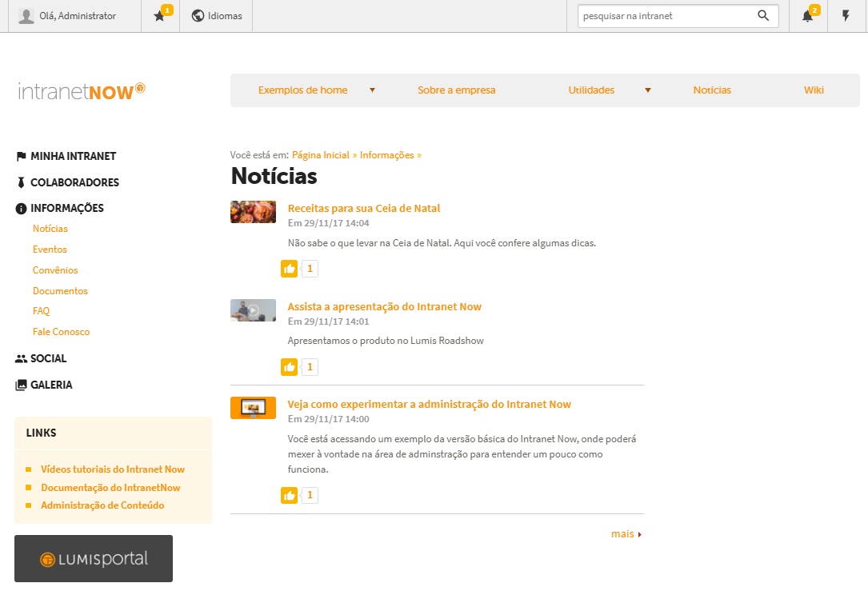Image resolution: width=868 pixels, height=591 pixels.
Task: Select Notícias in the sidebar
Action: click(50, 229)
